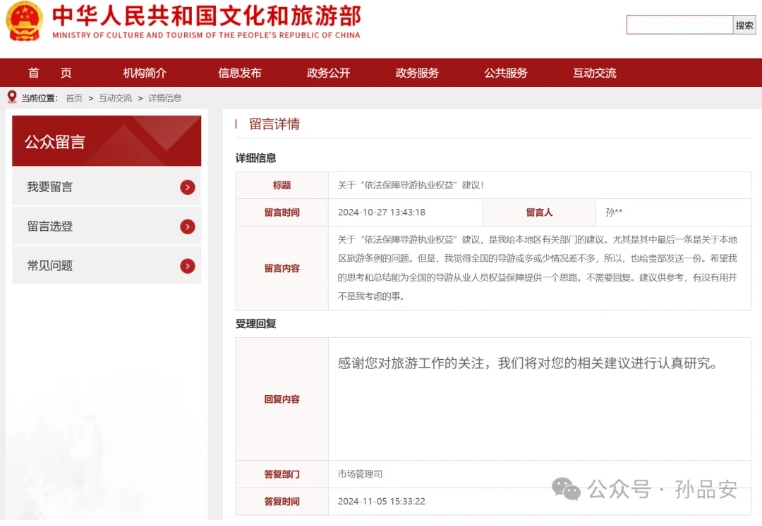The width and height of the screenshot is (762, 526).
Task: Click into the search text field
Action: click(x=679, y=25)
